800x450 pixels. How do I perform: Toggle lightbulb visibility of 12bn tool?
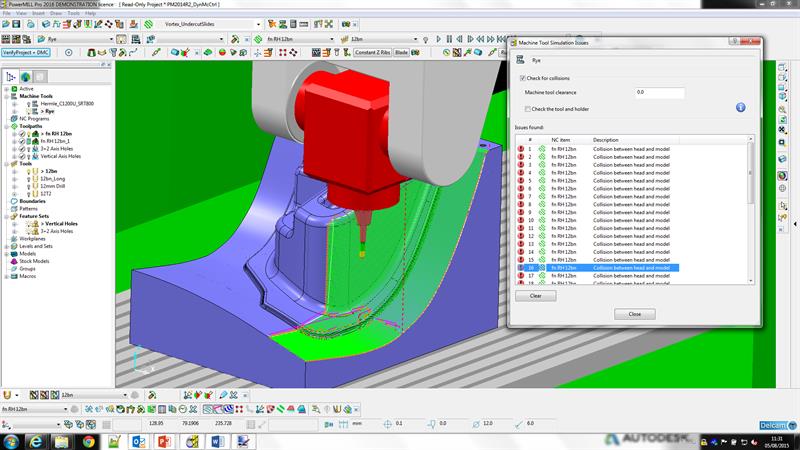pyautogui.click(x=29, y=171)
